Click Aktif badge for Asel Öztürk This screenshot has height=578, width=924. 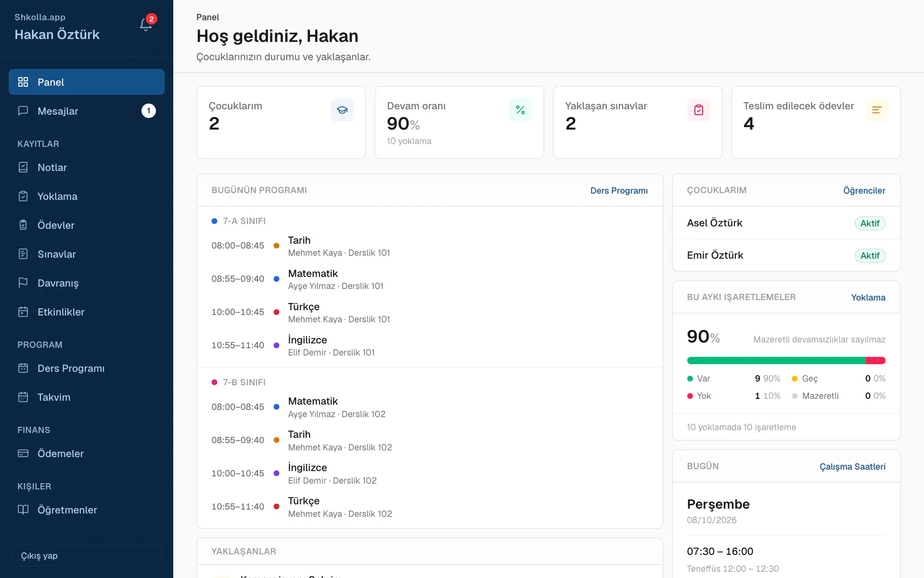[870, 223]
